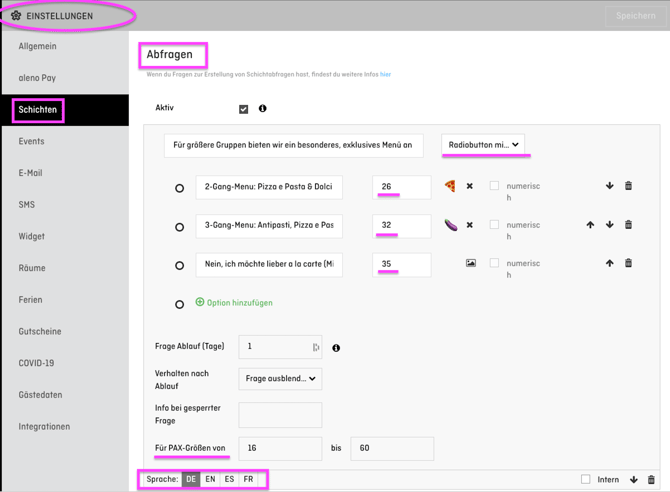Move the 3-Gang-Menu option up
This screenshot has width=670, height=492.
pyautogui.click(x=590, y=225)
